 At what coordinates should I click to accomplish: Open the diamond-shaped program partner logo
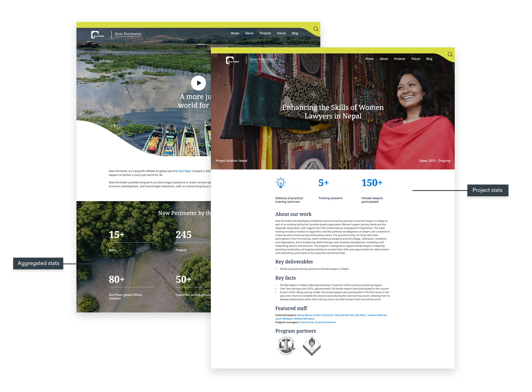[x=312, y=346]
